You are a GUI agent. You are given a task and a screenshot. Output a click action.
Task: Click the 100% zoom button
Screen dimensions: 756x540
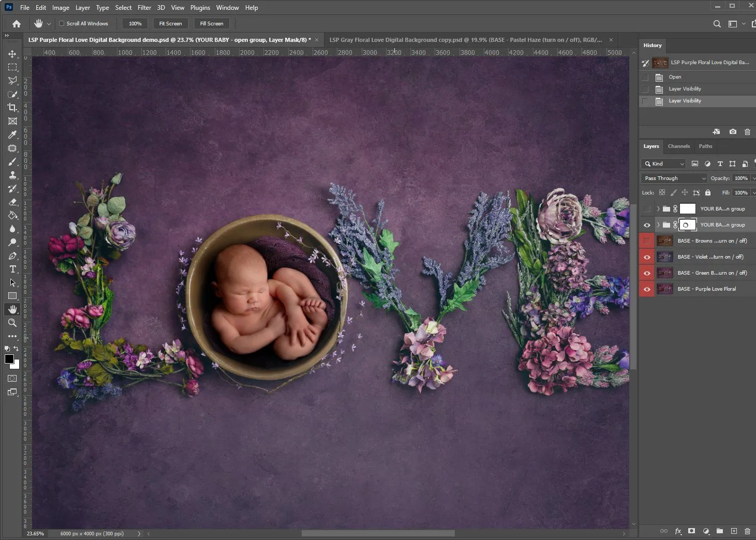pos(135,24)
